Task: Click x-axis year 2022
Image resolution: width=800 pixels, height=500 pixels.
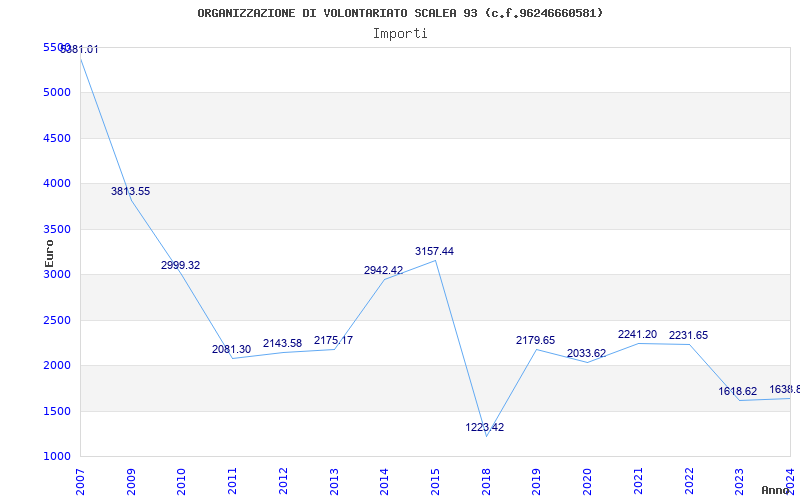Action: point(689,482)
